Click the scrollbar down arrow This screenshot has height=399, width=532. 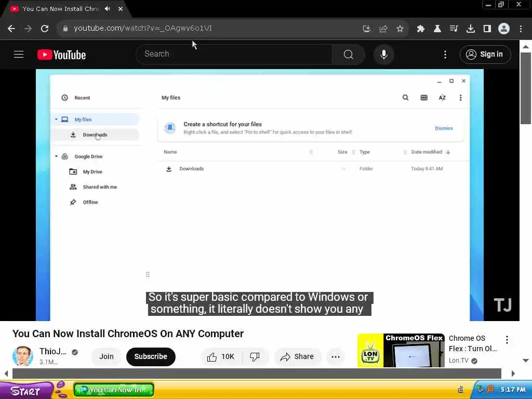(x=526, y=361)
